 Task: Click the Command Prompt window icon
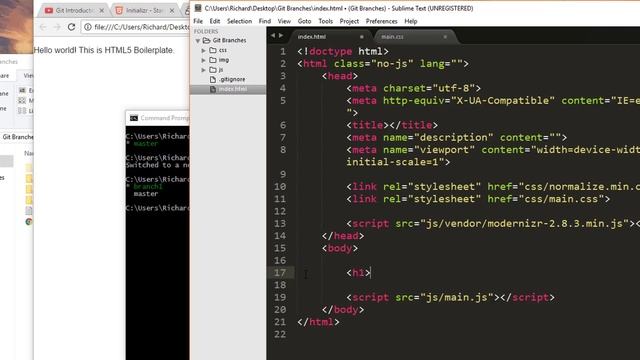[134, 118]
